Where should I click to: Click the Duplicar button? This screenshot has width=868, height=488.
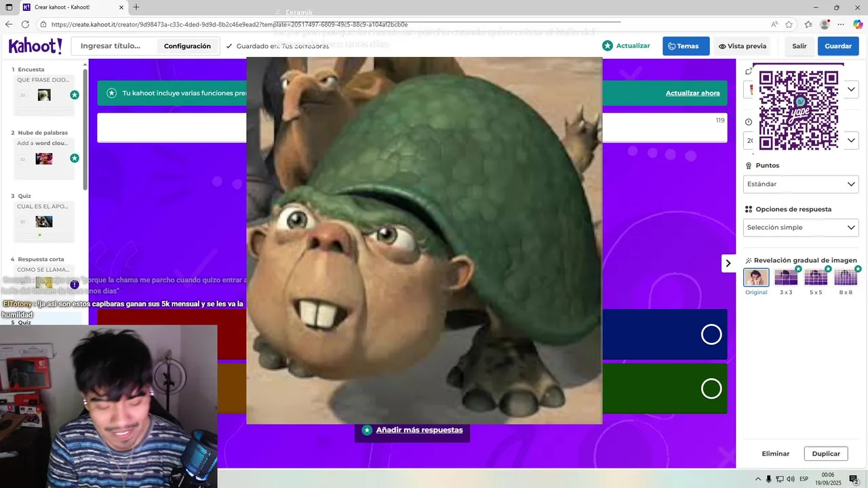click(826, 453)
